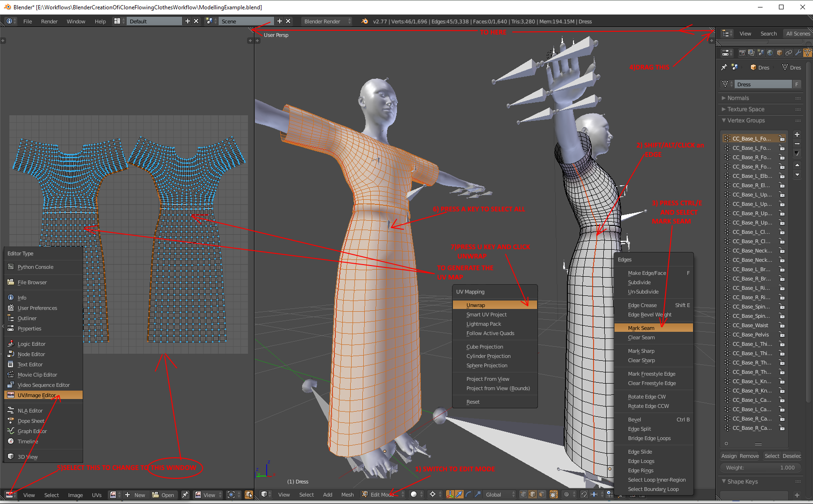The image size is (813, 504).
Task: Toggle fake user F button for Dress mesh
Action: point(797,84)
